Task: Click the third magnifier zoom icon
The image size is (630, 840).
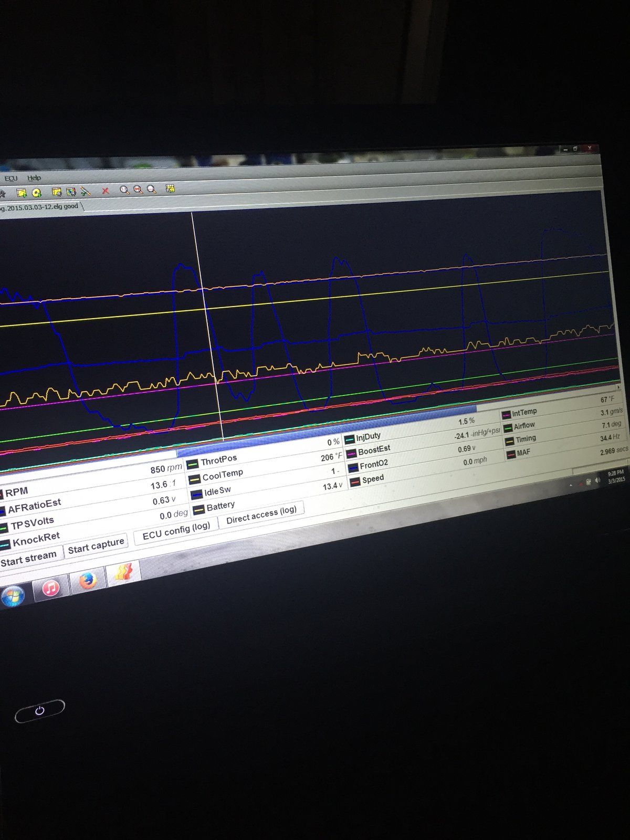Action: 151,190
